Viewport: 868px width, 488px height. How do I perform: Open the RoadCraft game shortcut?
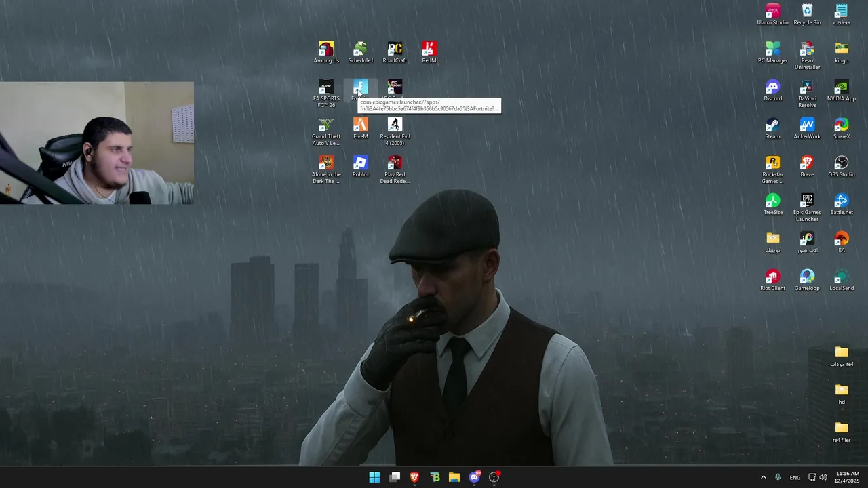click(x=395, y=52)
